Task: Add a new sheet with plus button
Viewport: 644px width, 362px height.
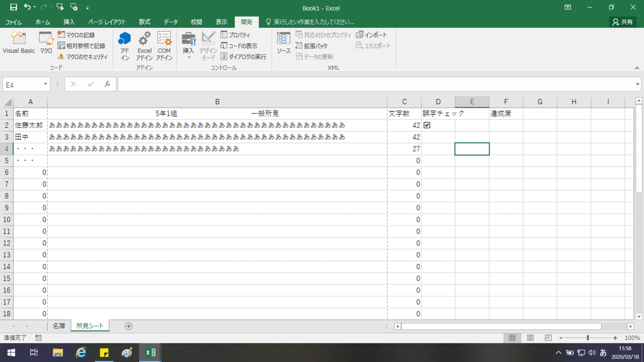Action: [128, 326]
